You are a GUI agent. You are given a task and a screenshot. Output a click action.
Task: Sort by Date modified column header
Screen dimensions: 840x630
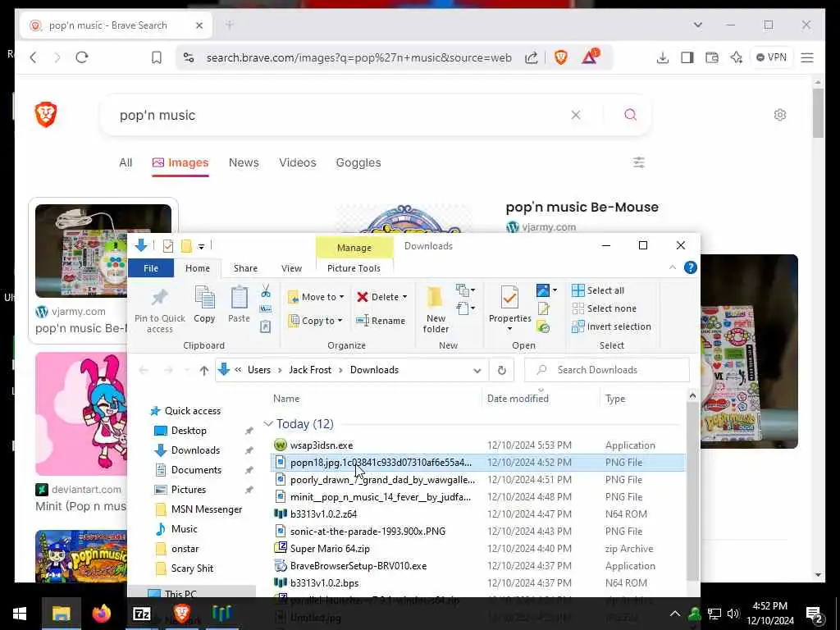tap(518, 399)
